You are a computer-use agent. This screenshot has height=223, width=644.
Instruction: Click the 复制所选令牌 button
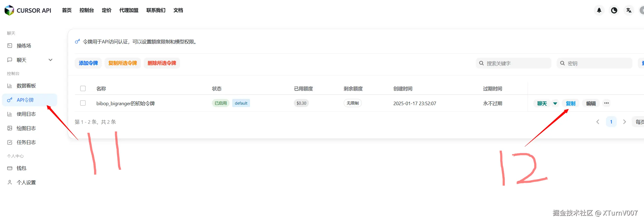click(123, 63)
